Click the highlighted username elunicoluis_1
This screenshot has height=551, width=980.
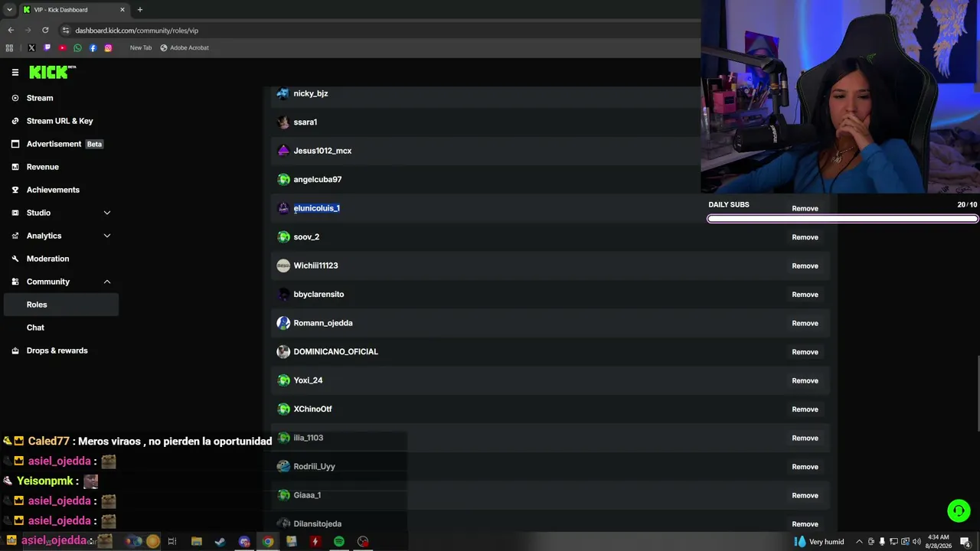[x=316, y=208]
